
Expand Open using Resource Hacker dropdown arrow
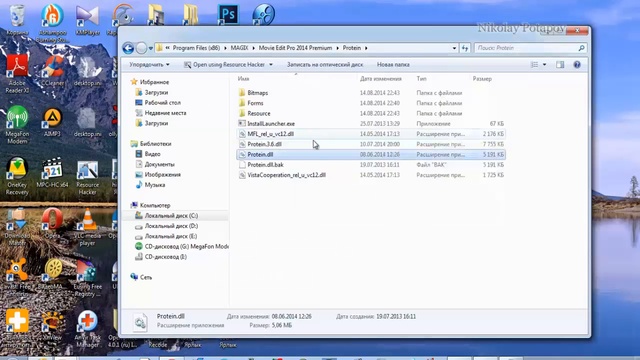pos(271,64)
